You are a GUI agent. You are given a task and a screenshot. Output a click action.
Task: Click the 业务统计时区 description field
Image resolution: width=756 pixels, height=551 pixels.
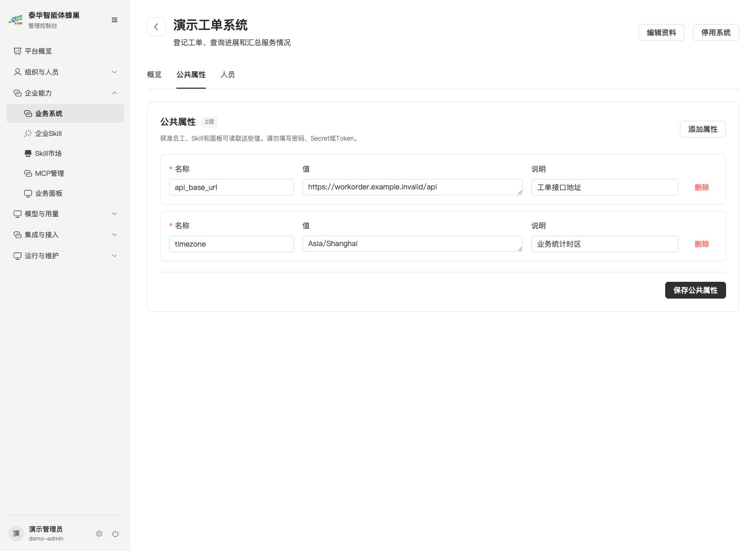[605, 244]
